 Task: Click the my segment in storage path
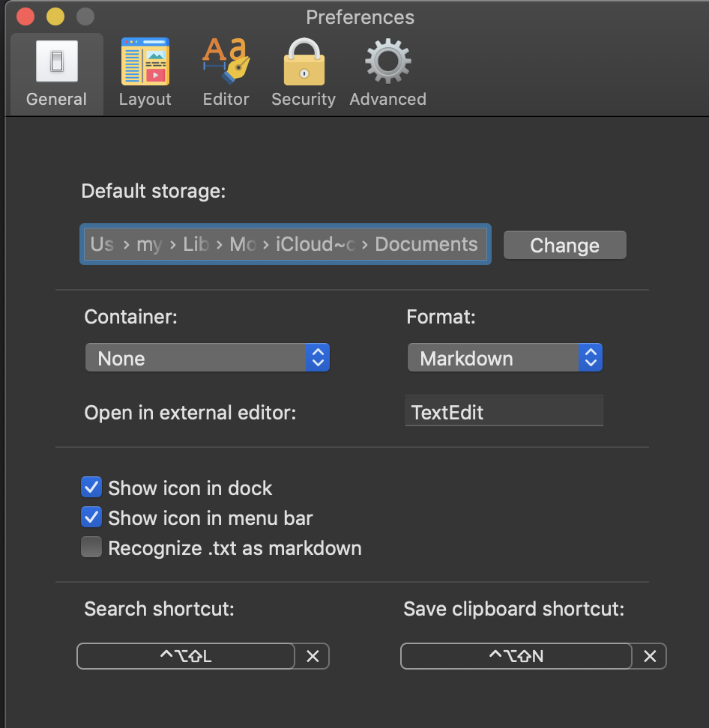pos(148,244)
